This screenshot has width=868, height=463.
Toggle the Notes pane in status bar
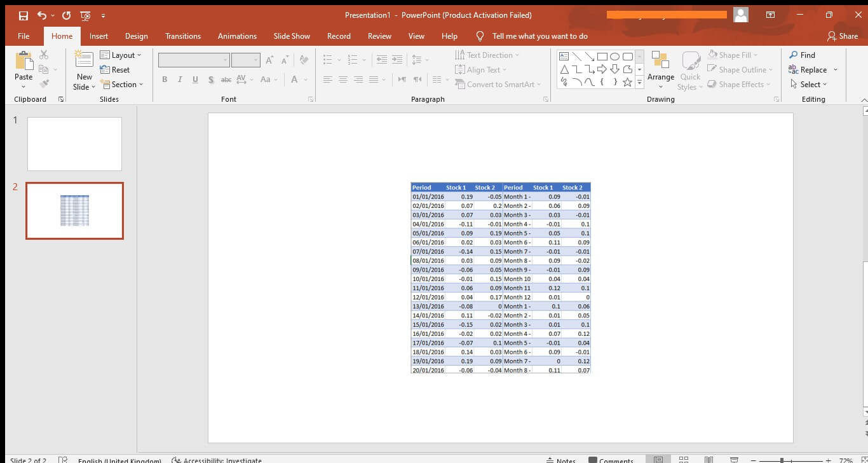pyautogui.click(x=561, y=459)
